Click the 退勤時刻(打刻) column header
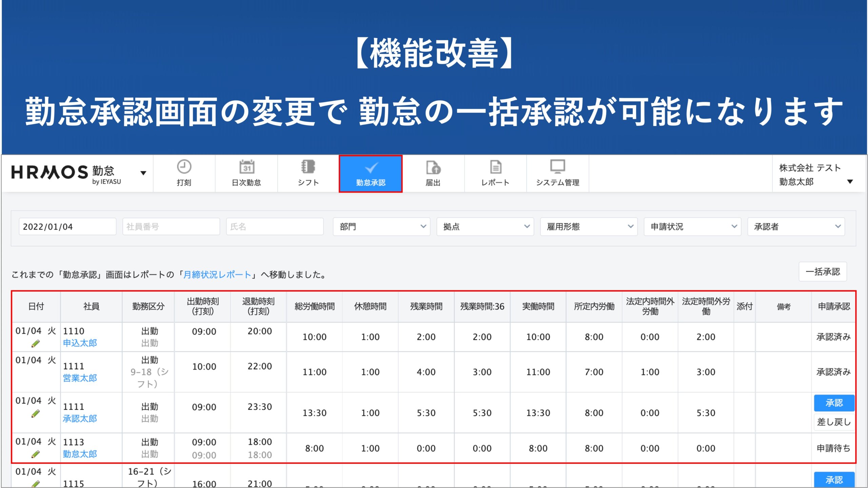Image resolution: width=868 pixels, height=488 pixels. point(258,306)
